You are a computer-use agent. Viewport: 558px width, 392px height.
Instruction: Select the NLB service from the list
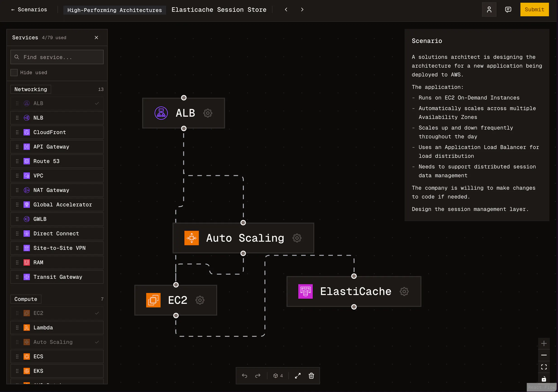(57, 118)
